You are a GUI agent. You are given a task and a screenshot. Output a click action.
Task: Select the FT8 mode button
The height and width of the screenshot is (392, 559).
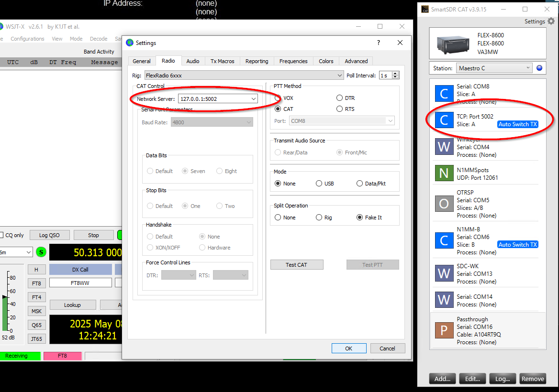point(37,283)
